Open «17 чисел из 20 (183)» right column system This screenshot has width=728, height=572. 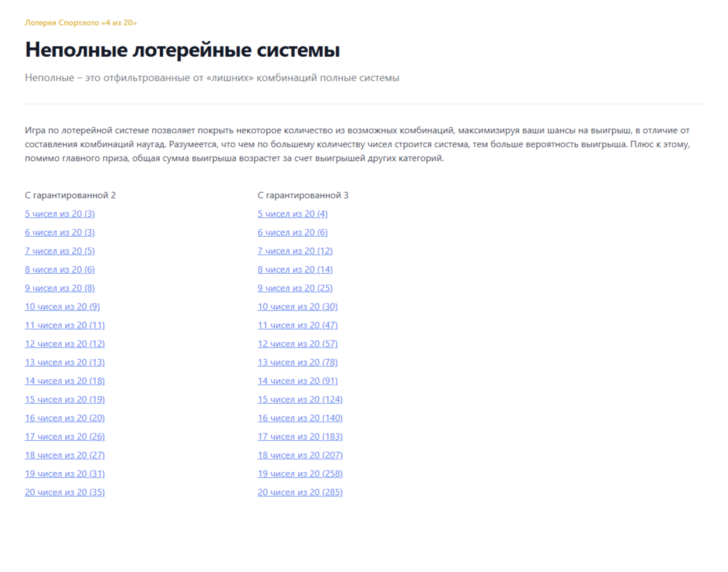[x=300, y=436]
